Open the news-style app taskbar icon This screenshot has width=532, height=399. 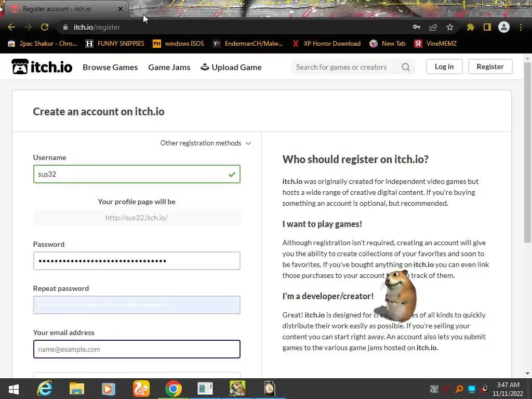coord(205,389)
